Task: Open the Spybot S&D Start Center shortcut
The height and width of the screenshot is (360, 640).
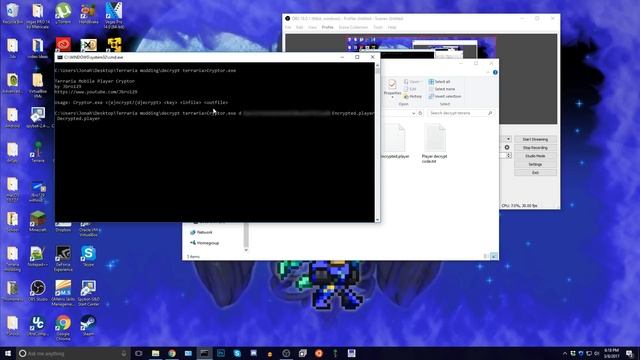Action: click(89, 293)
